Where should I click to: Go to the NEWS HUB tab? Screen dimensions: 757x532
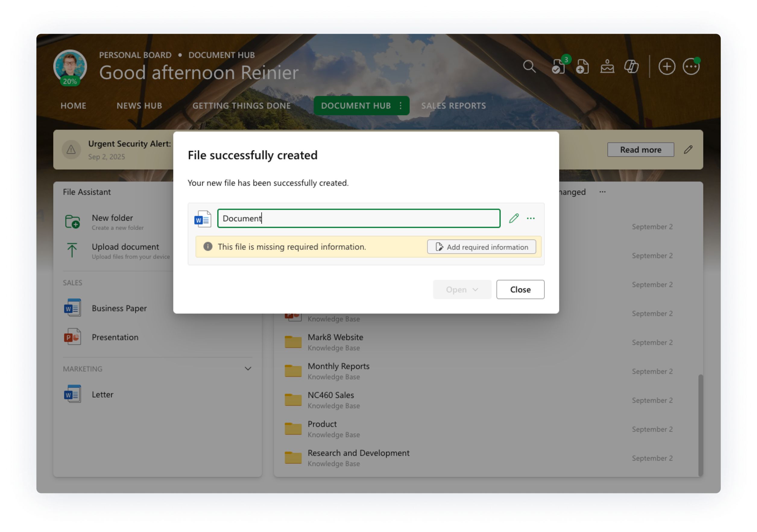tap(139, 105)
